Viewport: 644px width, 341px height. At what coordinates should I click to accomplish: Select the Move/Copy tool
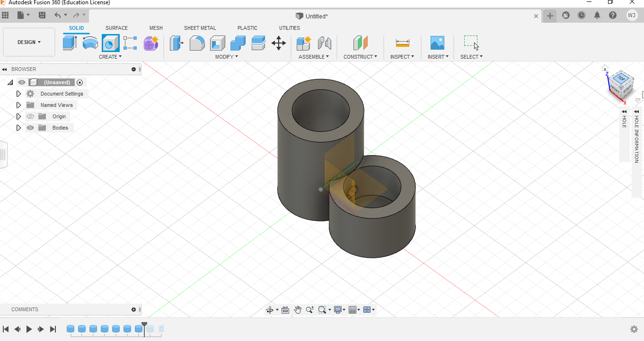pos(279,43)
